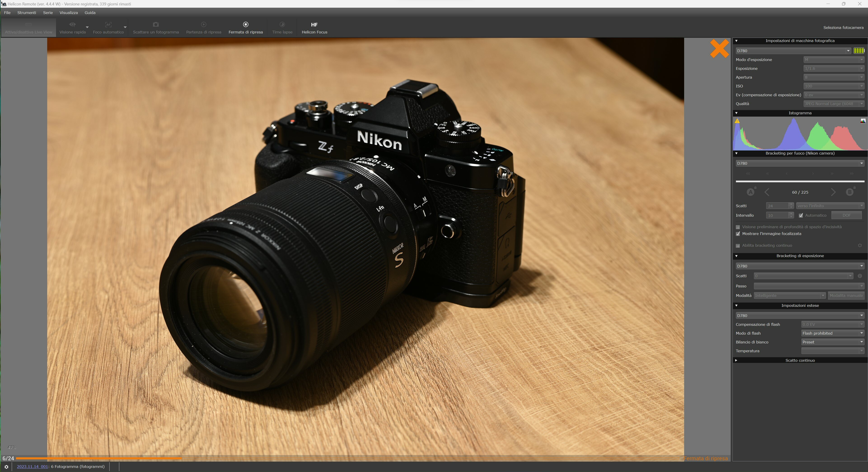Set focus point A
868x472 pixels.
pyautogui.click(x=751, y=192)
